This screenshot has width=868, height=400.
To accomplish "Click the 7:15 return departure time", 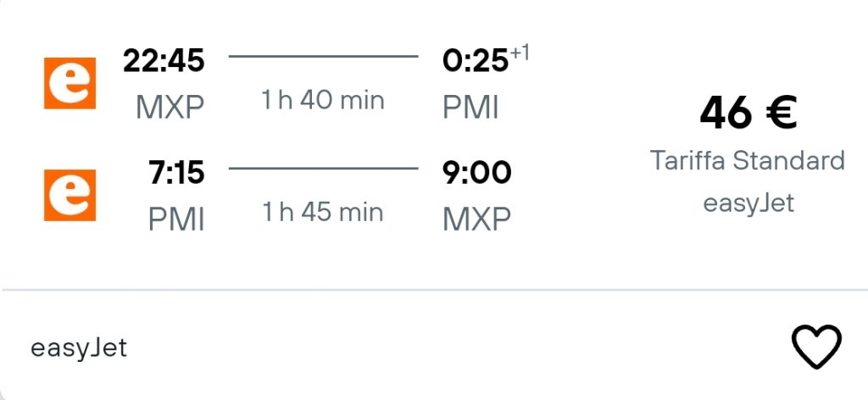I will coord(176,173).
